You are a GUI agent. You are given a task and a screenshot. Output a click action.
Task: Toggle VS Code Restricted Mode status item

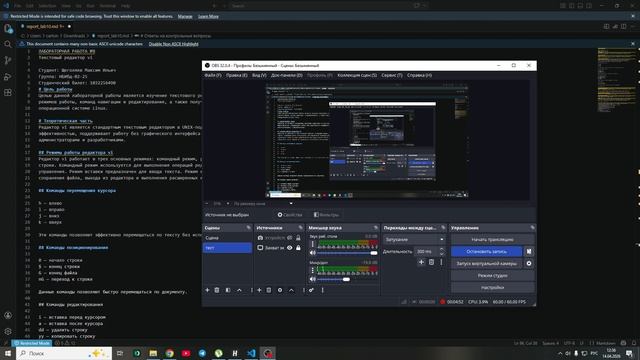[32, 343]
